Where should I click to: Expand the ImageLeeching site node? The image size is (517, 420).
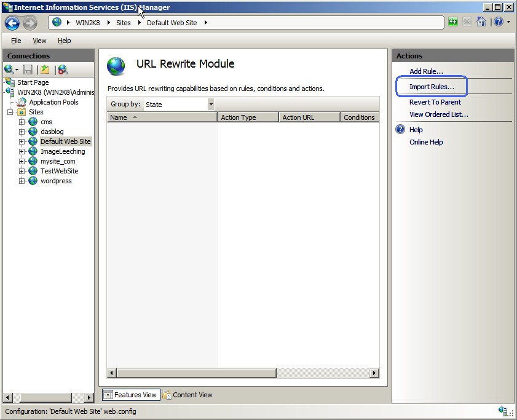[22, 151]
